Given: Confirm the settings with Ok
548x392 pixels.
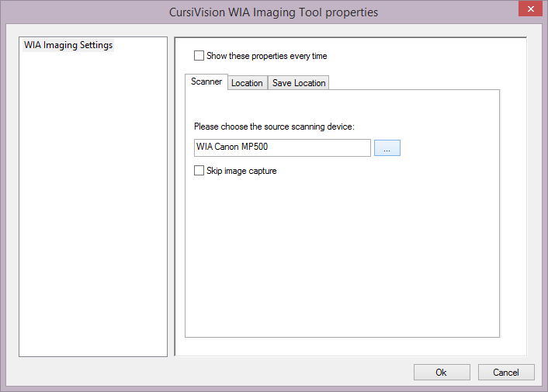Looking at the screenshot, I should pos(441,373).
